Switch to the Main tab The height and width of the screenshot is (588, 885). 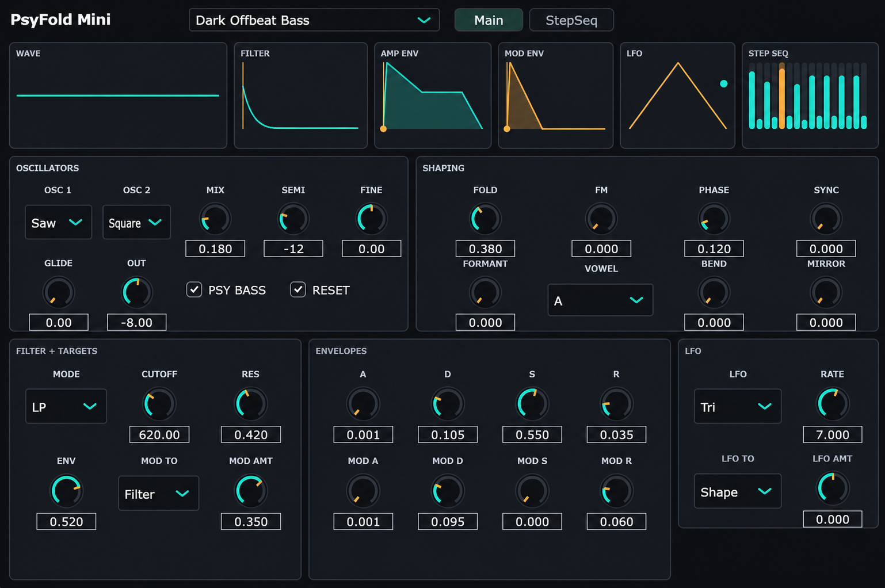click(489, 20)
